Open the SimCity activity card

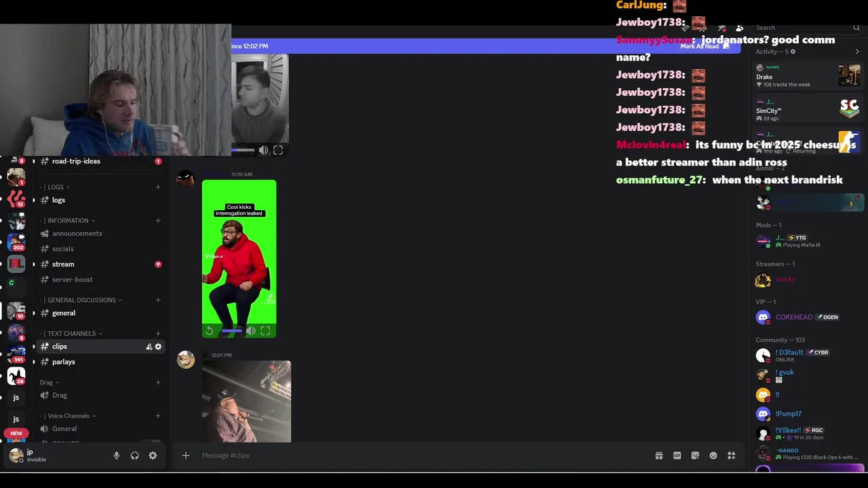pos(808,110)
